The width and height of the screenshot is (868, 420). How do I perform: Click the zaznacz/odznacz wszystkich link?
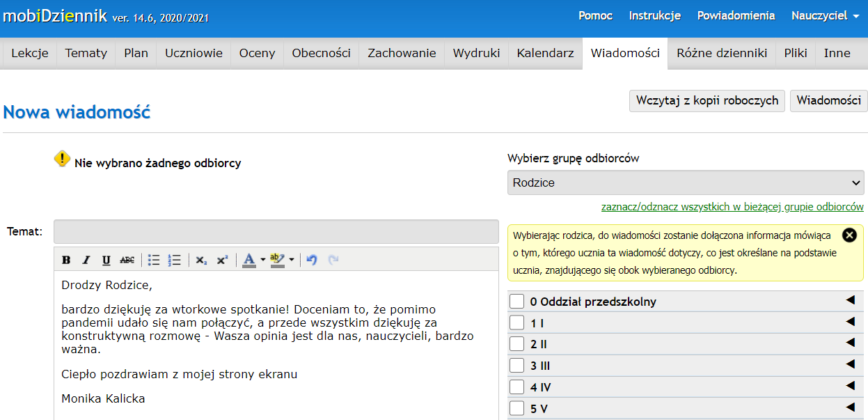click(x=732, y=207)
